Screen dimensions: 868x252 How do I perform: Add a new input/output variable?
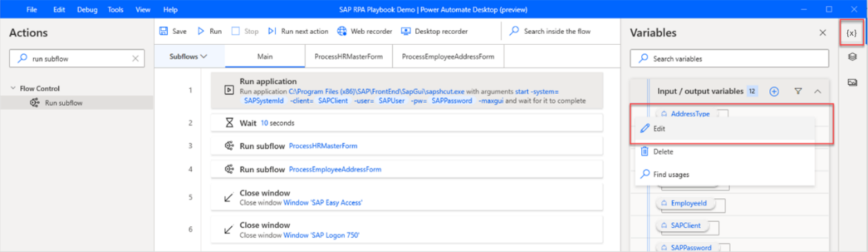click(x=774, y=91)
